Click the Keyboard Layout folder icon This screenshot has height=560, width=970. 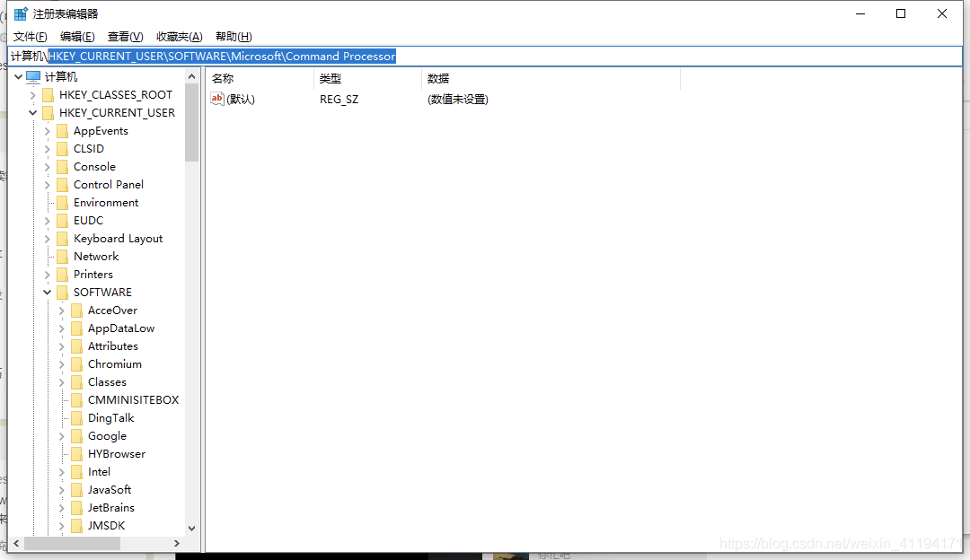pos(62,239)
